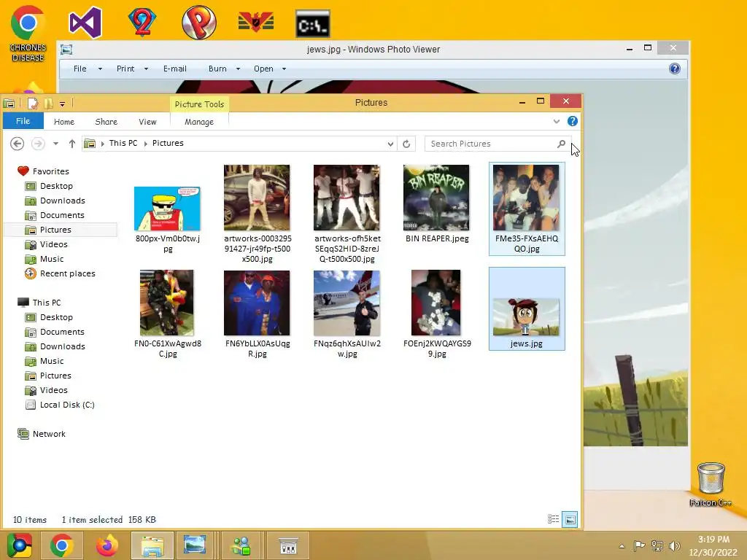Click Pictures in address breadcrumb
This screenshot has width=747, height=560.
[x=168, y=143]
